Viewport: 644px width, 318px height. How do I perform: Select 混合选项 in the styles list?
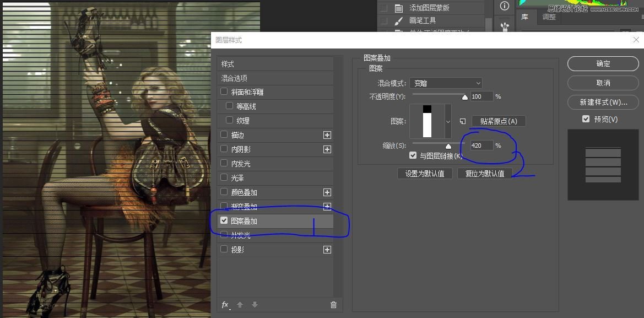point(275,78)
